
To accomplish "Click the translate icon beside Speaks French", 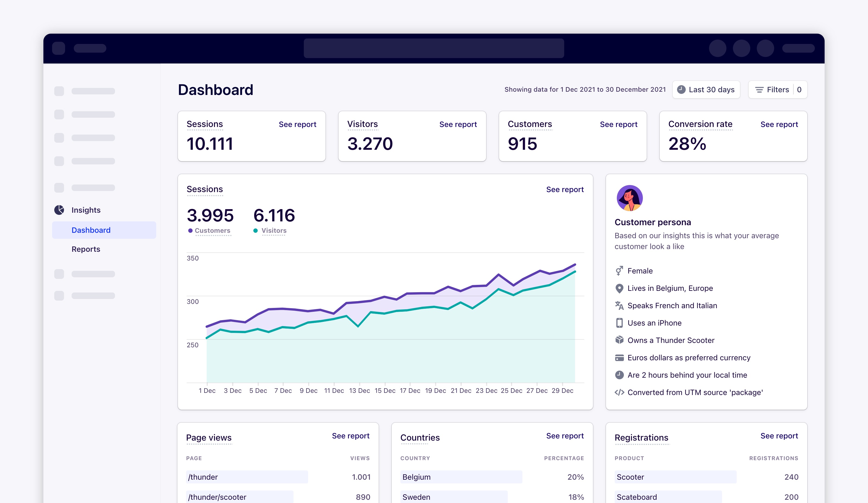I will tap(619, 305).
